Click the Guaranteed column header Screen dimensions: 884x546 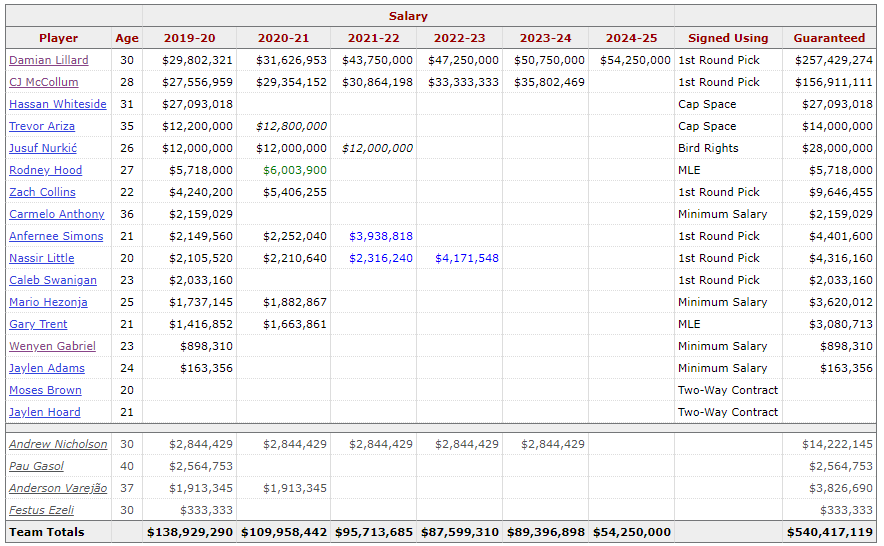[829, 38]
